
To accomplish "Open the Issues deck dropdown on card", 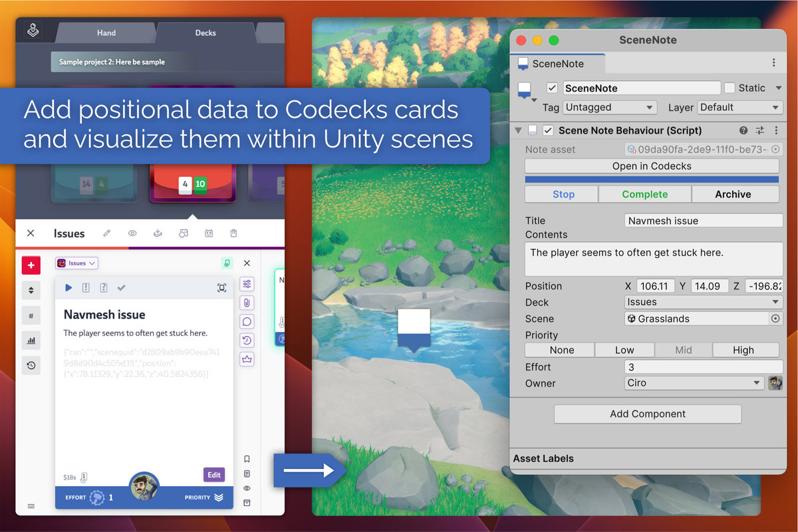I will click(x=77, y=263).
